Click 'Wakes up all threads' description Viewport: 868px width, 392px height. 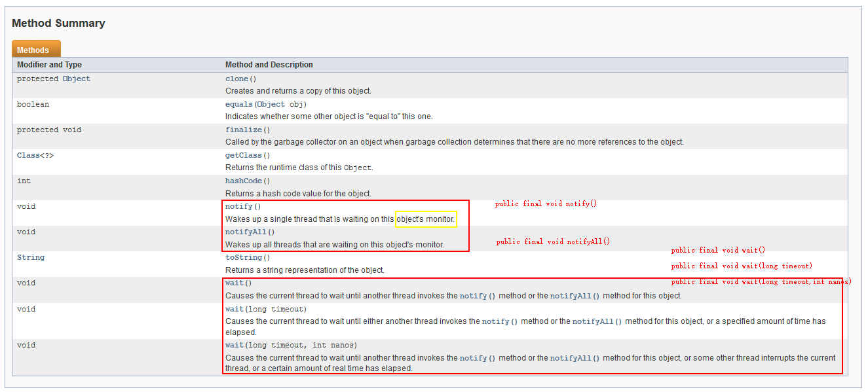click(x=335, y=244)
